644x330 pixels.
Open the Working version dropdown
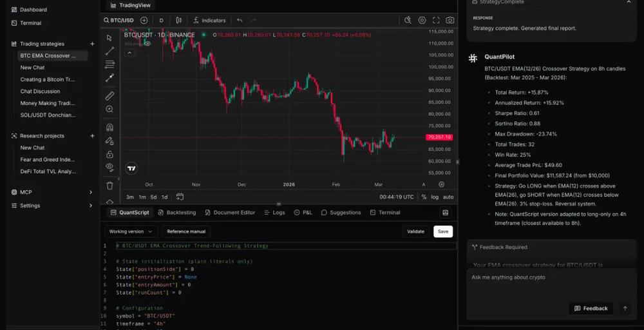131,231
